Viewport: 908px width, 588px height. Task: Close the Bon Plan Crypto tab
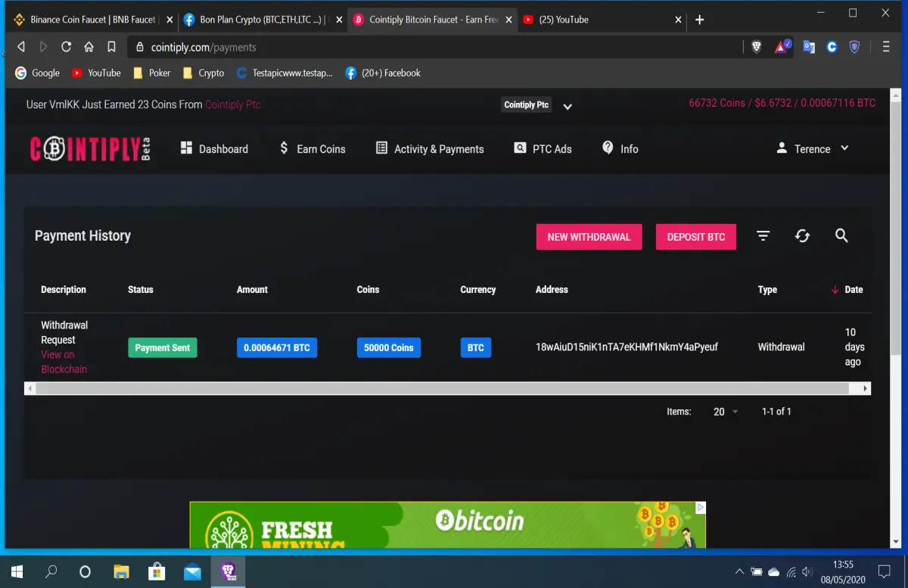pyautogui.click(x=339, y=20)
